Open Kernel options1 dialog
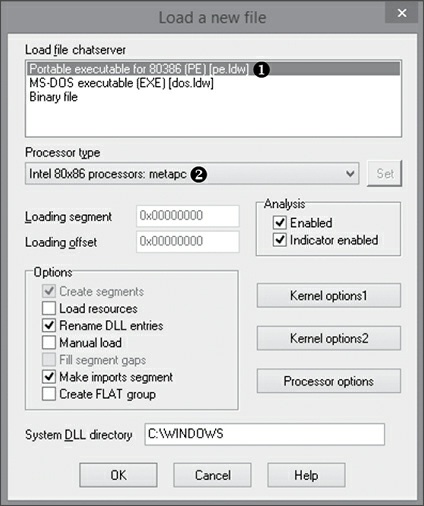Screen dimensions: 424x506 pos(329,296)
